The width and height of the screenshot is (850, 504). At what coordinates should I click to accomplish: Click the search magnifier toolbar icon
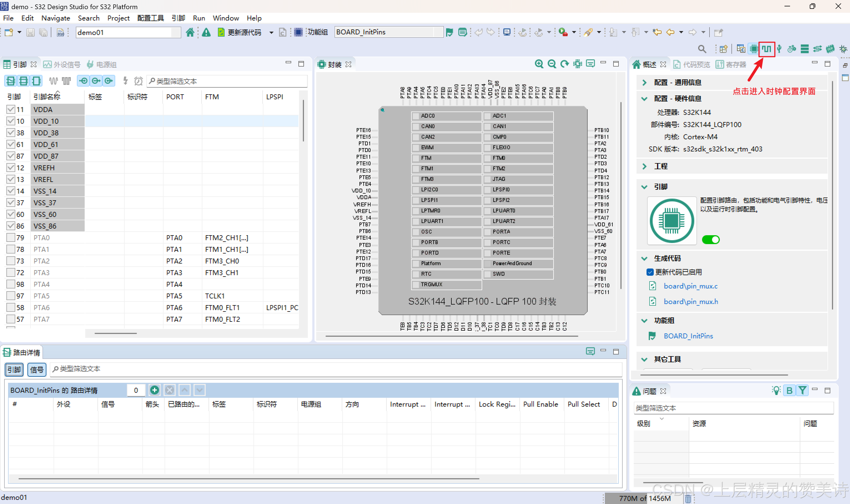pos(702,49)
